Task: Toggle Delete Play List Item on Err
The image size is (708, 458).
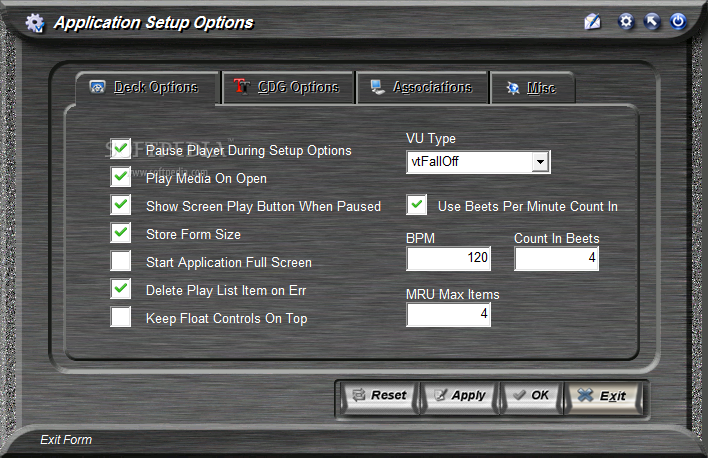Action: [121, 289]
